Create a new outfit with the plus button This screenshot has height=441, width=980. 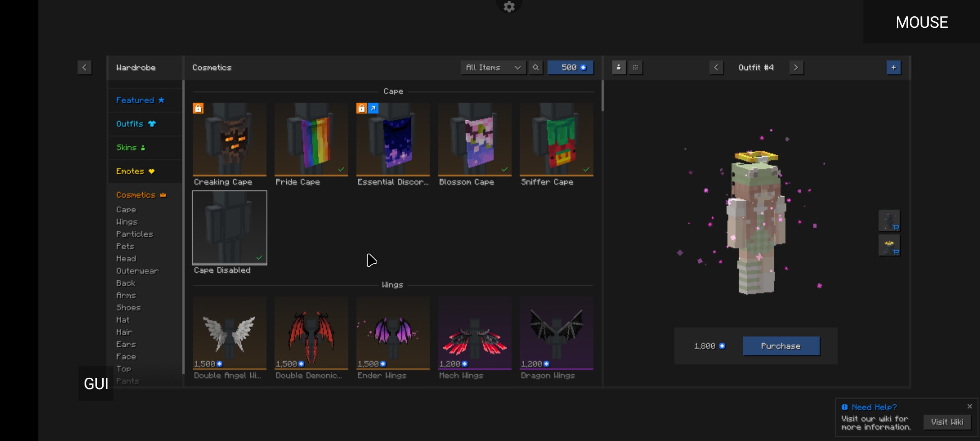[894, 67]
